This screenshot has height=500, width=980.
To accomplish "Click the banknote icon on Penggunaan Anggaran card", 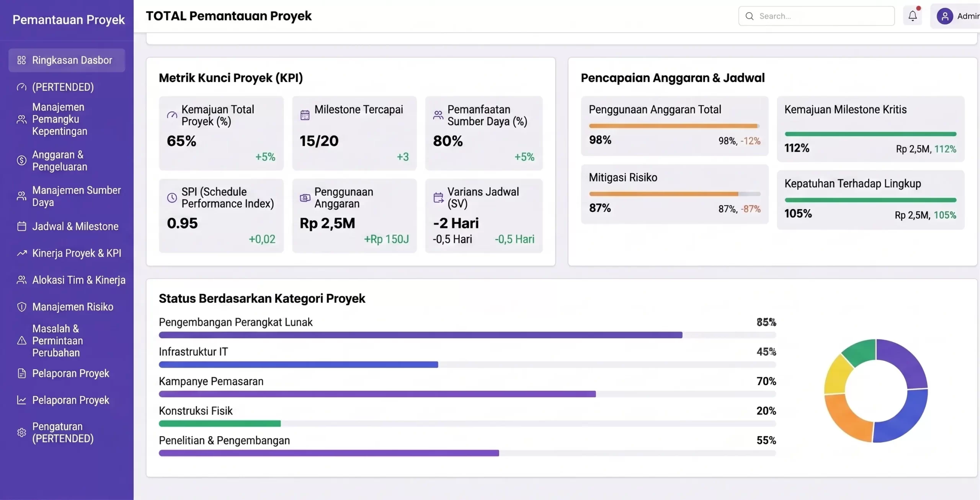I will tap(305, 198).
